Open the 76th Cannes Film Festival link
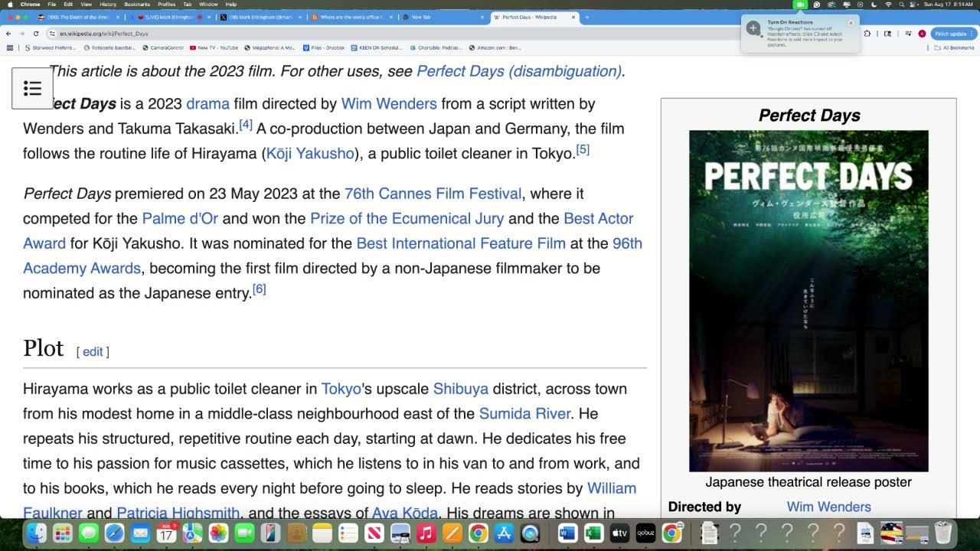The image size is (980, 551). pos(433,194)
